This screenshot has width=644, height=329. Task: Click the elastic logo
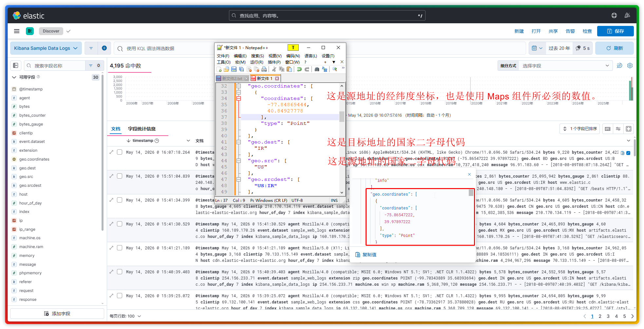click(x=28, y=15)
